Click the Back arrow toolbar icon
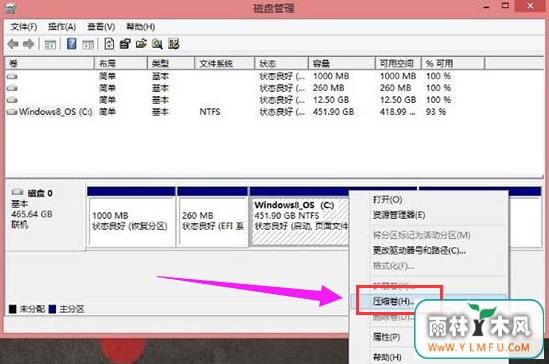The image size is (549, 364). coord(13,44)
